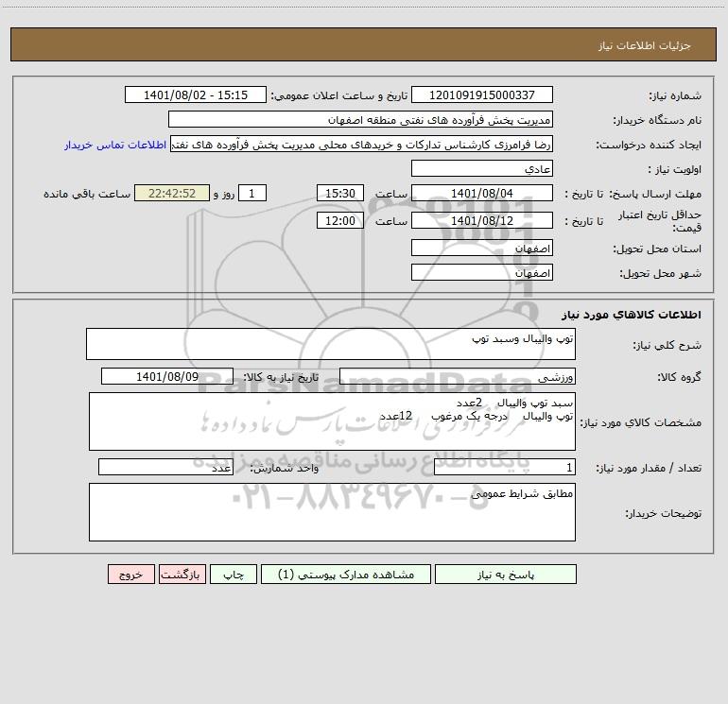728x704 pixels.
Task: Open اطلاعات تماس خریدار link
Action: click(x=115, y=145)
